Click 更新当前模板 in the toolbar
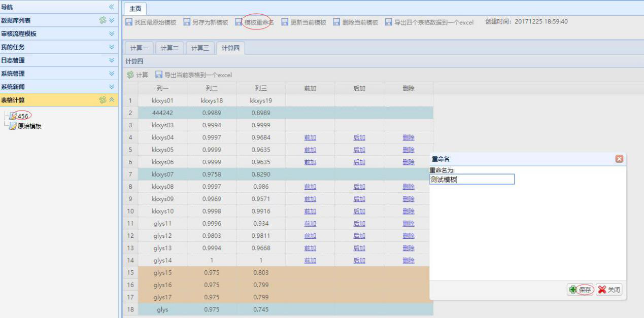Viewport: 644px width, 318px height. tap(303, 22)
